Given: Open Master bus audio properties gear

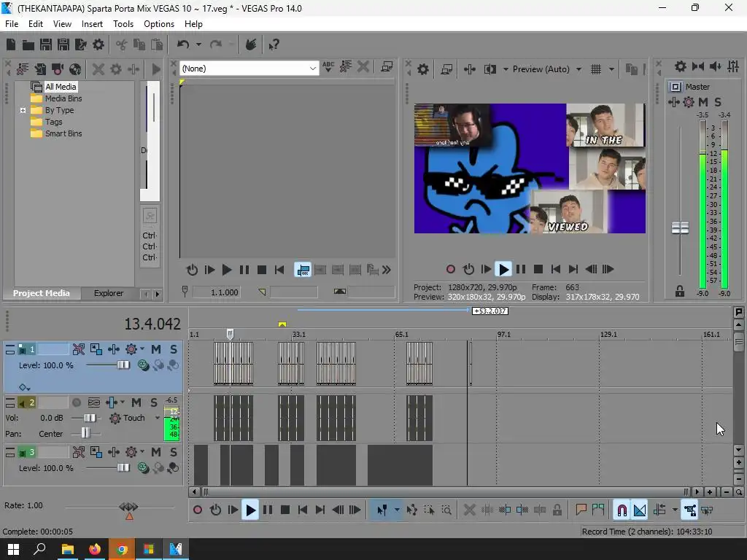Looking at the screenshot, I should tap(681, 66).
